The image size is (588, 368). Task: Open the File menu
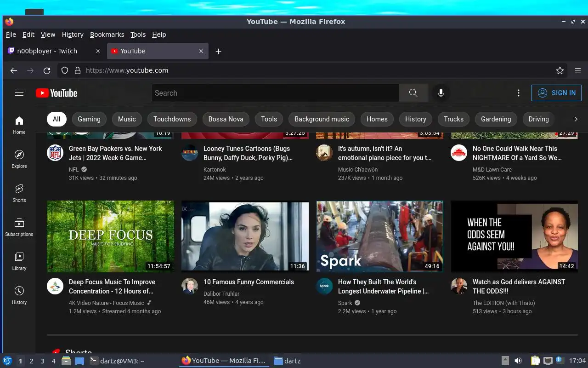(11, 34)
